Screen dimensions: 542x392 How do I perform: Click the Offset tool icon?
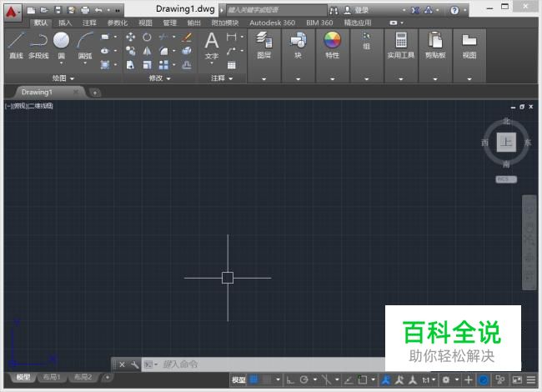[x=186, y=65]
